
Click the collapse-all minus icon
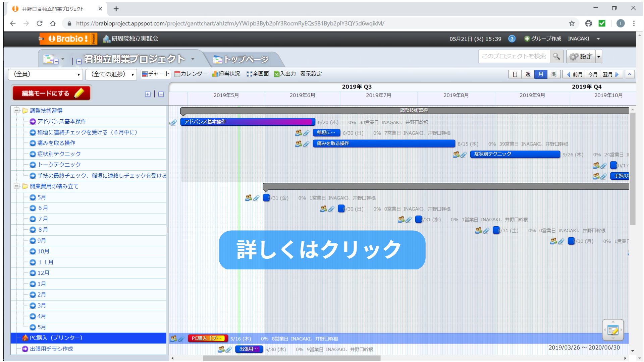[x=161, y=94]
